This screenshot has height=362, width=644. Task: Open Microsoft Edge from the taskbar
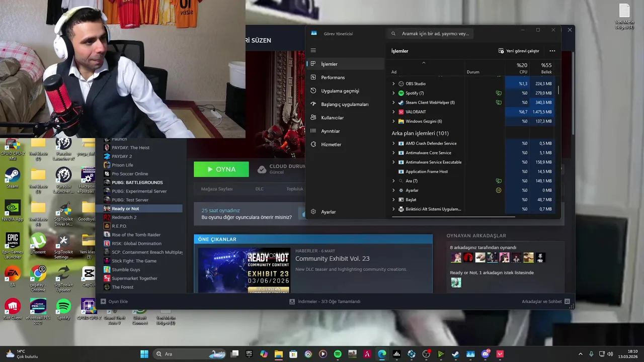[x=382, y=354]
